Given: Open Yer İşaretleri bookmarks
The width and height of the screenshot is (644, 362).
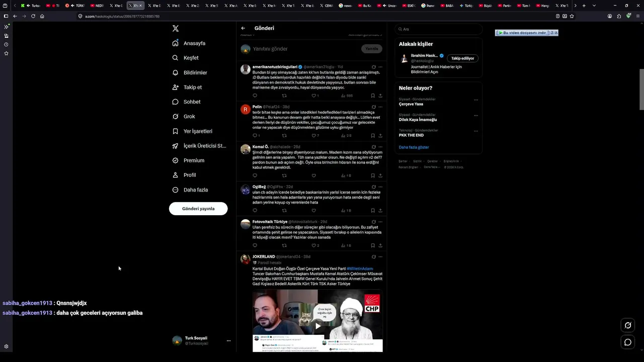Looking at the screenshot, I should point(192,131).
